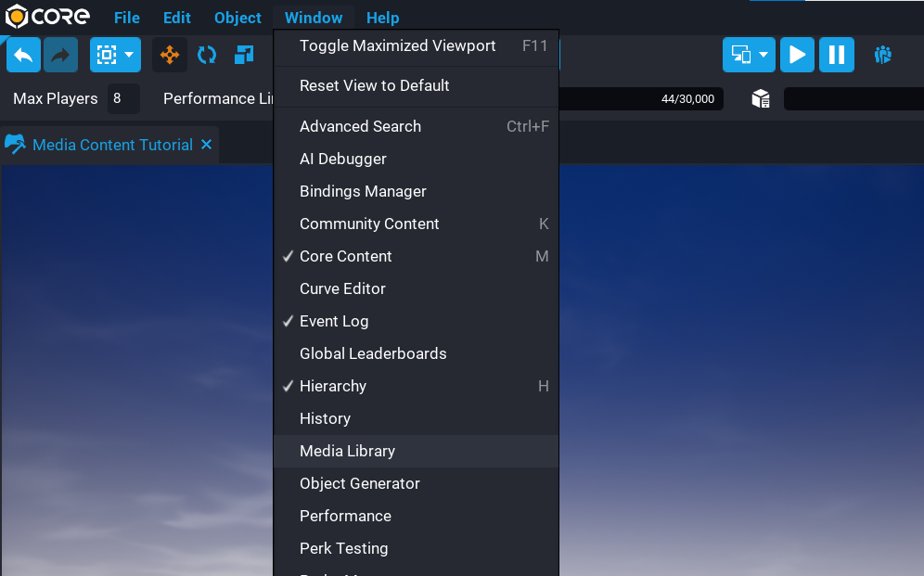Open the preview device dropdown
The width and height of the screenshot is (924, 576).
(x=764, y=55)
